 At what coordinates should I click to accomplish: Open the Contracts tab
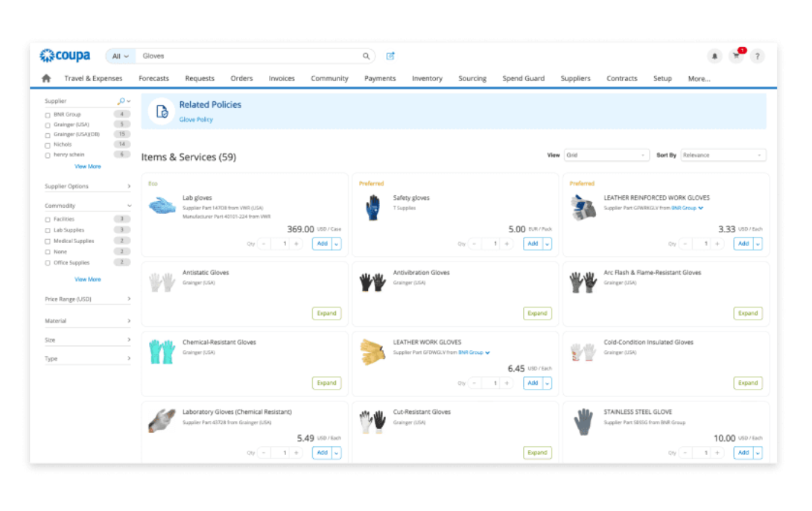622,78
